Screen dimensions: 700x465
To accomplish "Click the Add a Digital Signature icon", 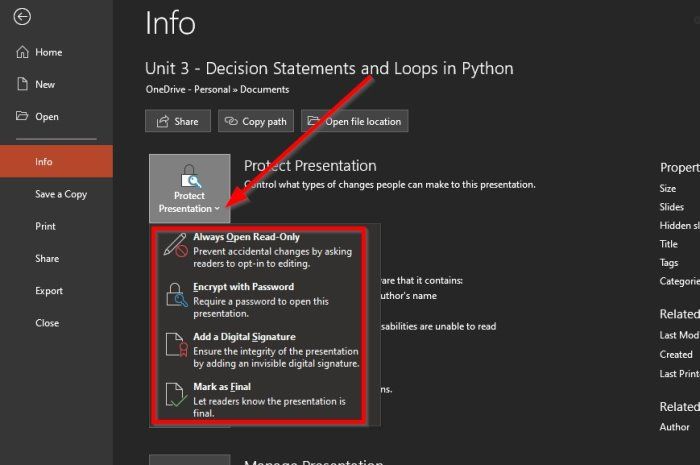I will click(x=176, y=345).
